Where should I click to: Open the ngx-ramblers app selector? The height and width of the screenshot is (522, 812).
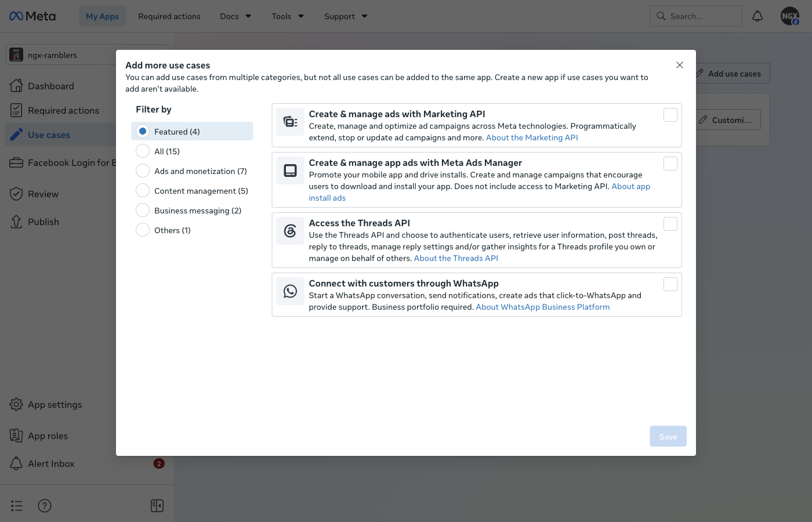[x=87, y=55]
